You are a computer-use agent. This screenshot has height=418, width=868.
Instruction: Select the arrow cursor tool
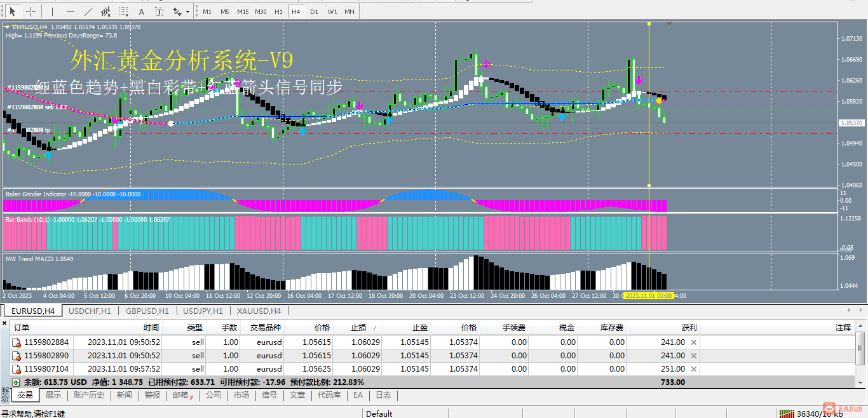click(12, 11)
